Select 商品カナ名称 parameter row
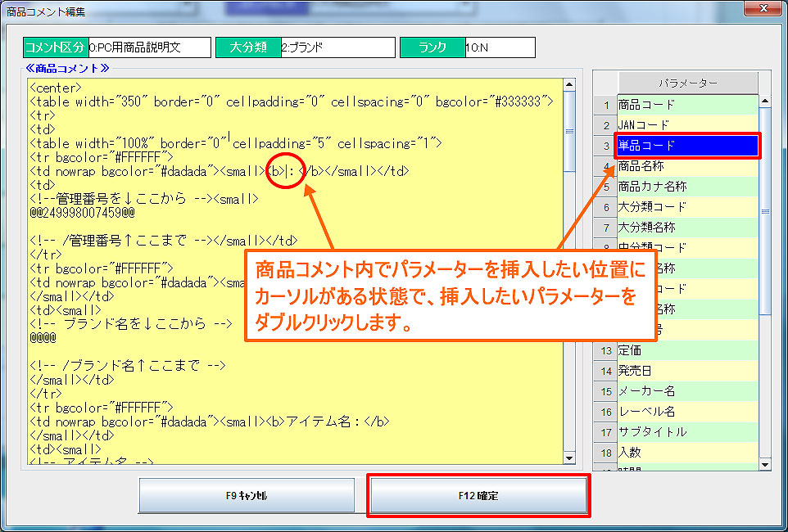 pos(687,187)
